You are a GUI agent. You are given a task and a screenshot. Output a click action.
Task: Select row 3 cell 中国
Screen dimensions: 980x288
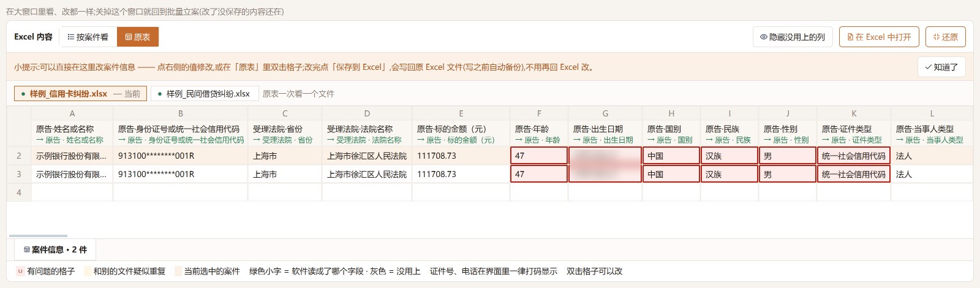tap(671, 174)
